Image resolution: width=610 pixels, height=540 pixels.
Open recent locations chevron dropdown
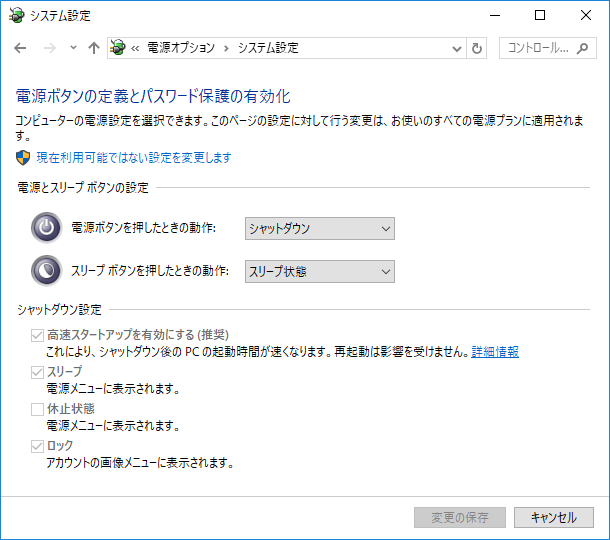73,48
